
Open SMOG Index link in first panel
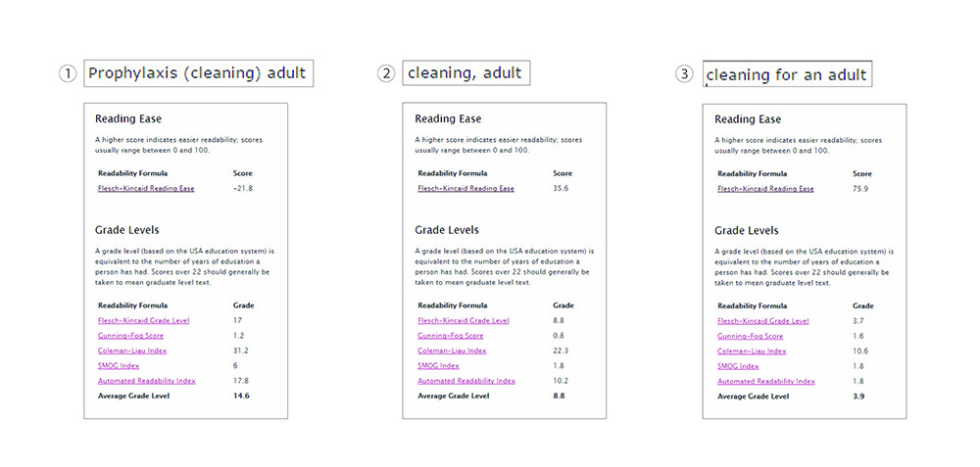[x=119, y=366]
